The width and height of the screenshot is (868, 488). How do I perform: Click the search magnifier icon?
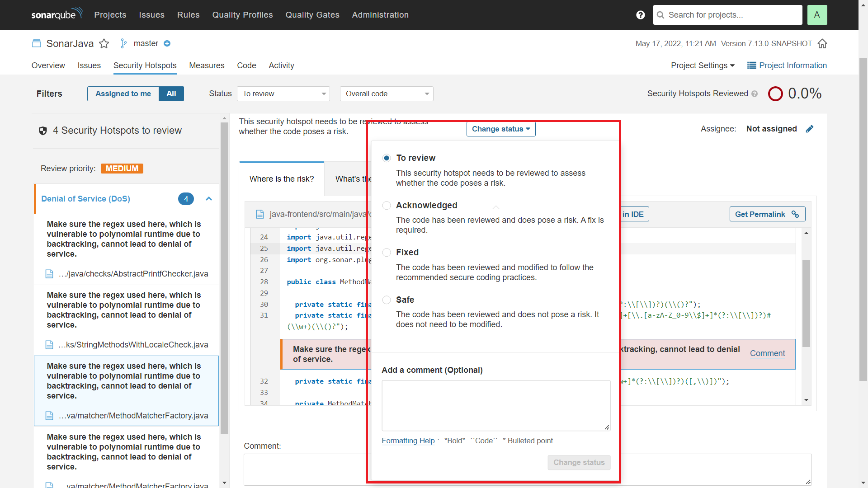(660, 15)
